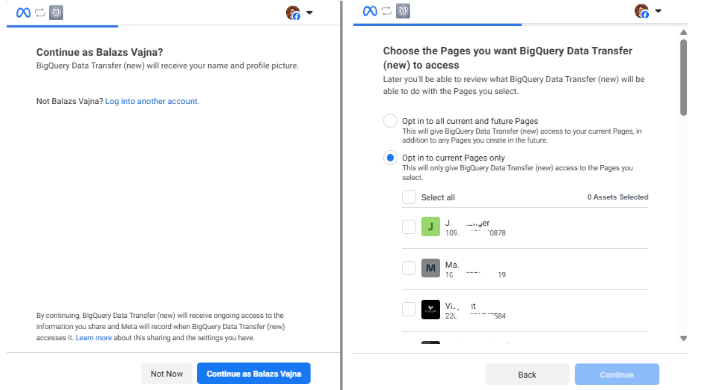Viewport: 701px width, 390px height.
Task: Click the Not Now button
Action: pyautogui.click(x=167, y=373)
